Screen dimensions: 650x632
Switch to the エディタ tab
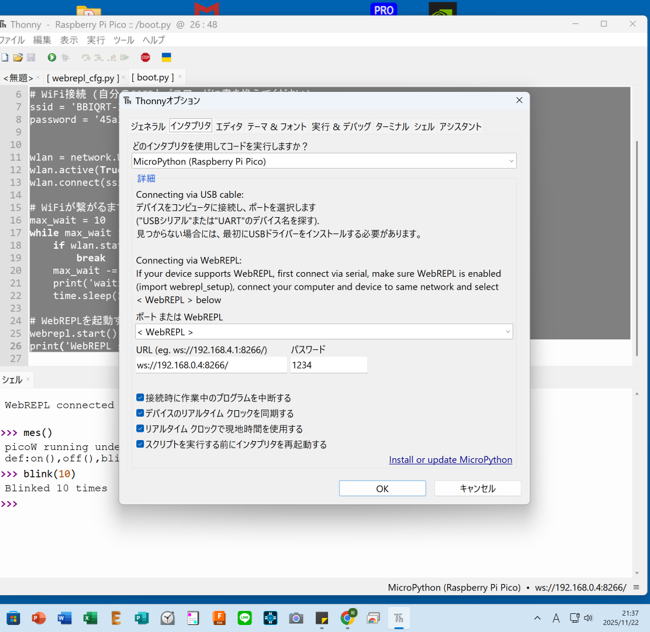[x=229, y=126]
